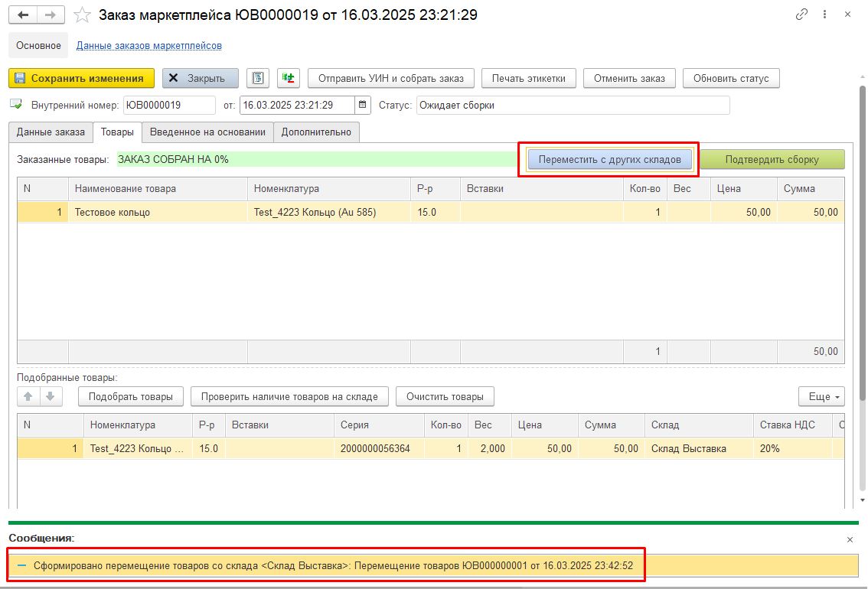Select series cell 2000000056364
This screenshot has width=868, height=589.
click(379, 448)
